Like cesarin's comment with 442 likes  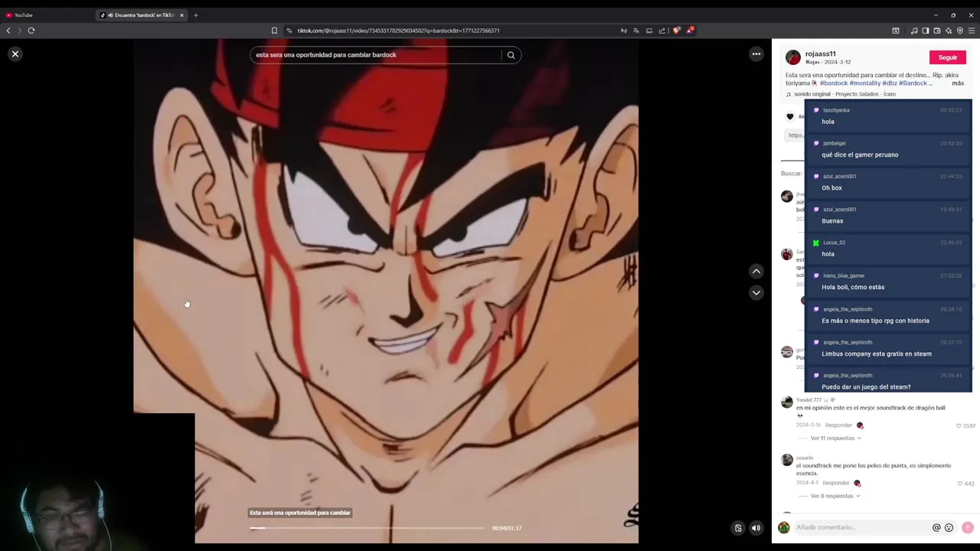click(959, 484)
